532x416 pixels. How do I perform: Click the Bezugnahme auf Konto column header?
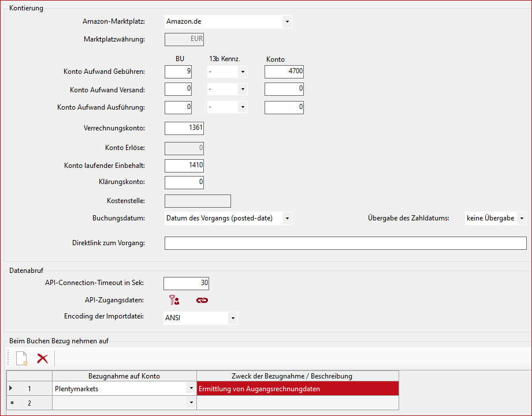124,376
